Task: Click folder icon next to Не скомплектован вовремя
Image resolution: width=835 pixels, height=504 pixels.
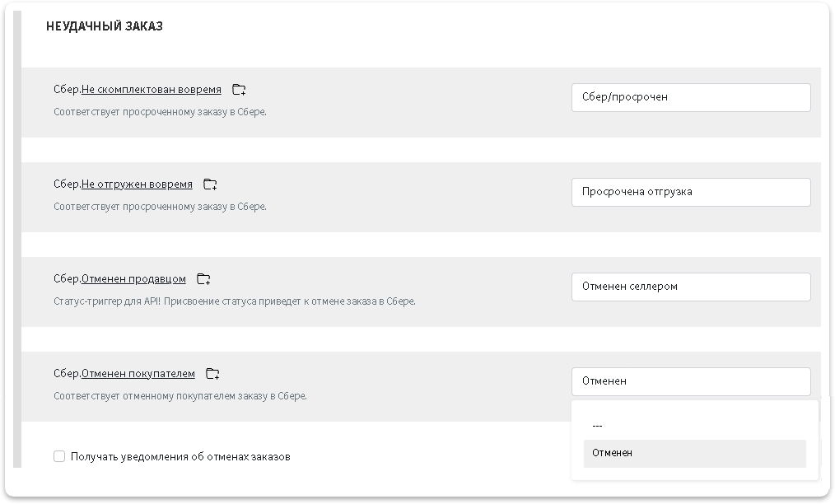Action: [x=239, y=90]
